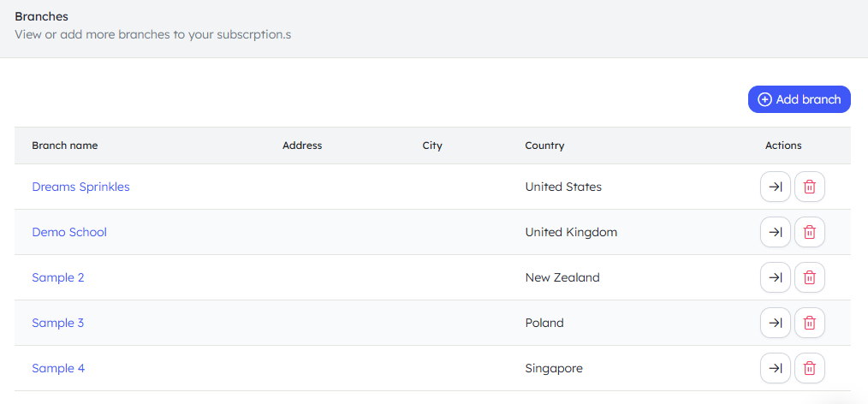Open the Demo School branch link
868x404 pixels.
pyautogui.click(x=69, y=232)
